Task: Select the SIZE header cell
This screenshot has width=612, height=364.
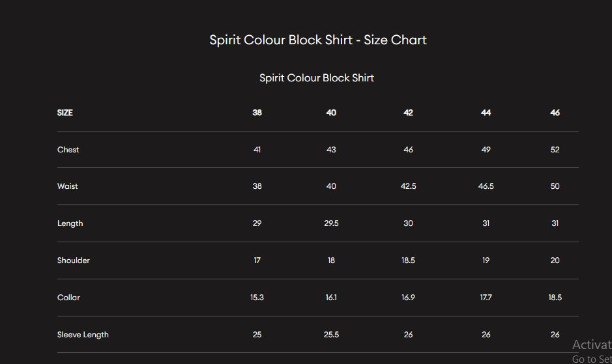Action: (x=65, y=113)
